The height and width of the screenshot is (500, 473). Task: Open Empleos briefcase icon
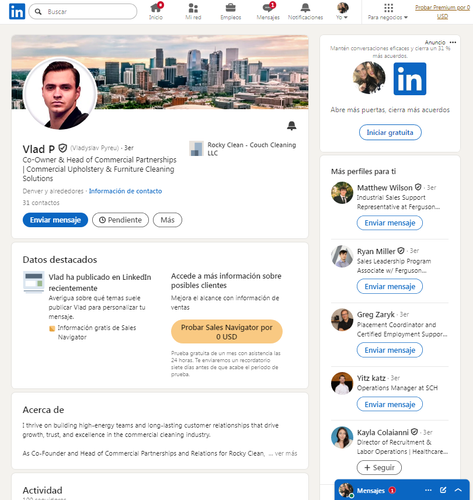[231, 11]
